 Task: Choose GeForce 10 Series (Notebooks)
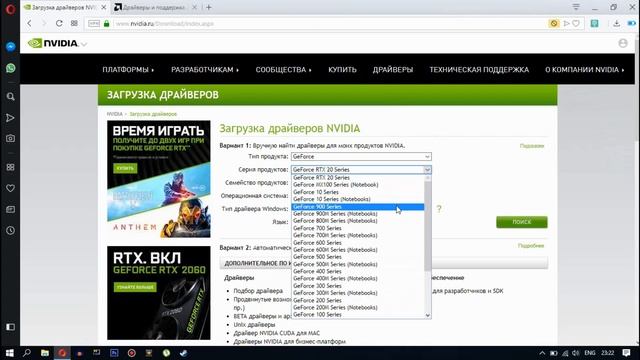coord(358,199)
